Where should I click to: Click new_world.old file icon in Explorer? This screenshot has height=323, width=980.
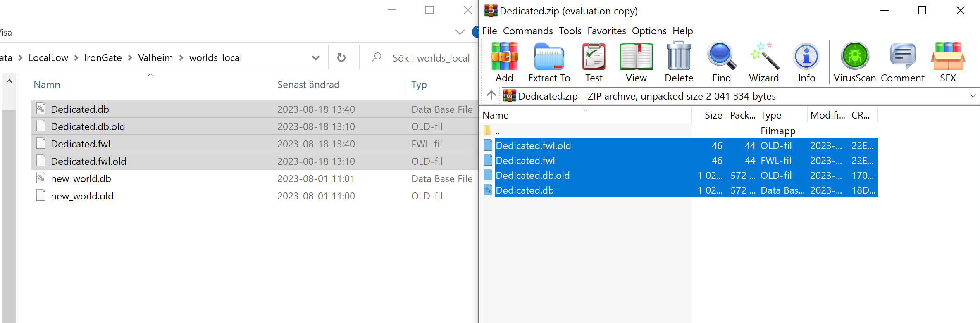click(x=41, y=195)
